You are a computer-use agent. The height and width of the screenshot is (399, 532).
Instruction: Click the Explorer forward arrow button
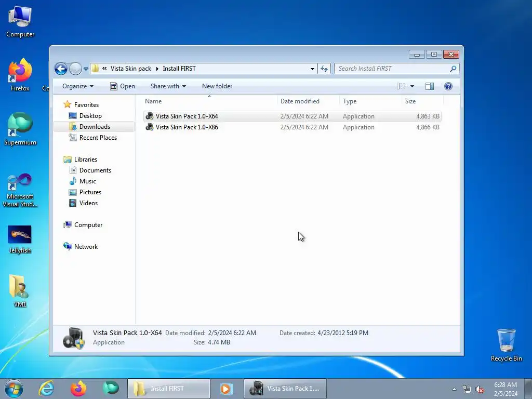click(x=75, y=69)
